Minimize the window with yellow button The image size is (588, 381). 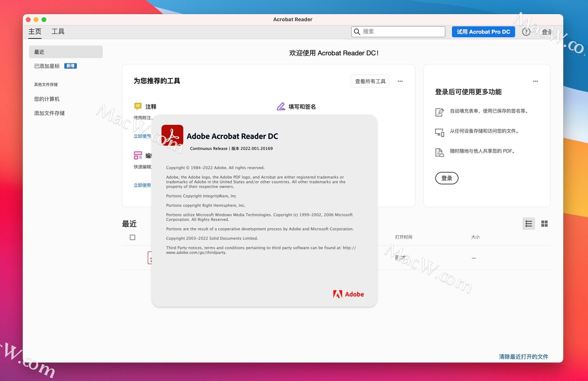tap(36, 20)
